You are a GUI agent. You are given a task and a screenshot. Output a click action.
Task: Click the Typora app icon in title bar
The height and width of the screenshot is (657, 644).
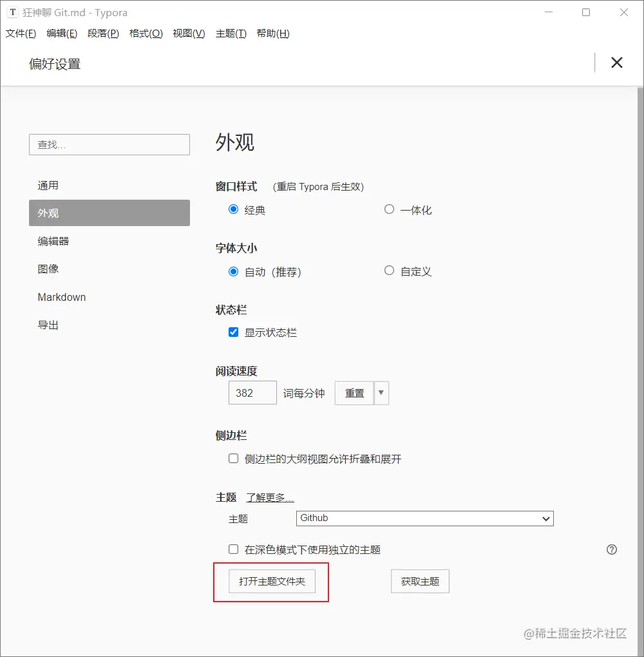coord(13,12)
